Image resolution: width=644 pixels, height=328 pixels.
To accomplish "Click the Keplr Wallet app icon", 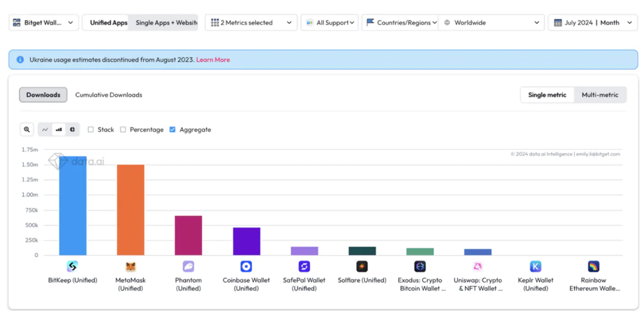I will (x=536, y=266).
